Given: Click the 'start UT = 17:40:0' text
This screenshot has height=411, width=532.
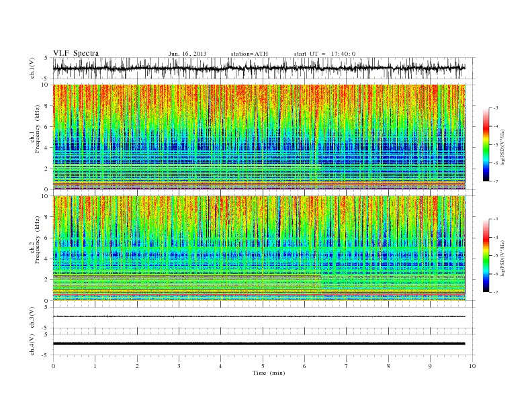Looking at the screenshot, I should point(324,54).
